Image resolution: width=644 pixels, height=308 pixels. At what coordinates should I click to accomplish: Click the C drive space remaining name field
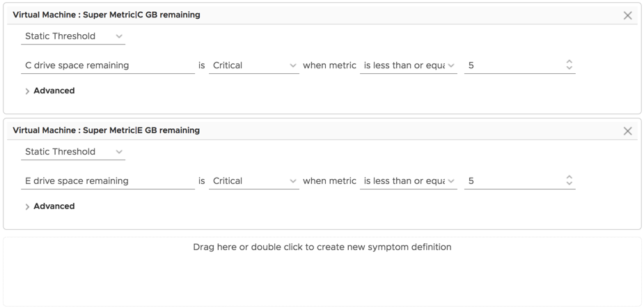pos(108,66)
